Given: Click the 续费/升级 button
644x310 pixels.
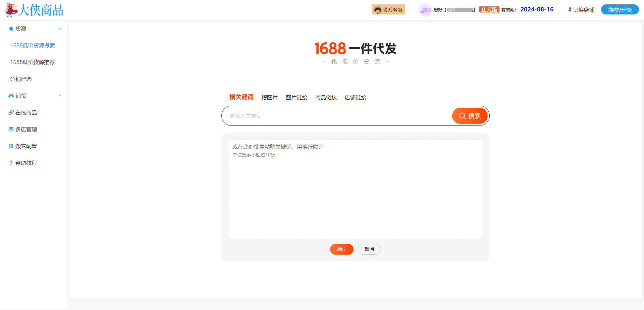Looking at the screenshot, I should 620,10.
